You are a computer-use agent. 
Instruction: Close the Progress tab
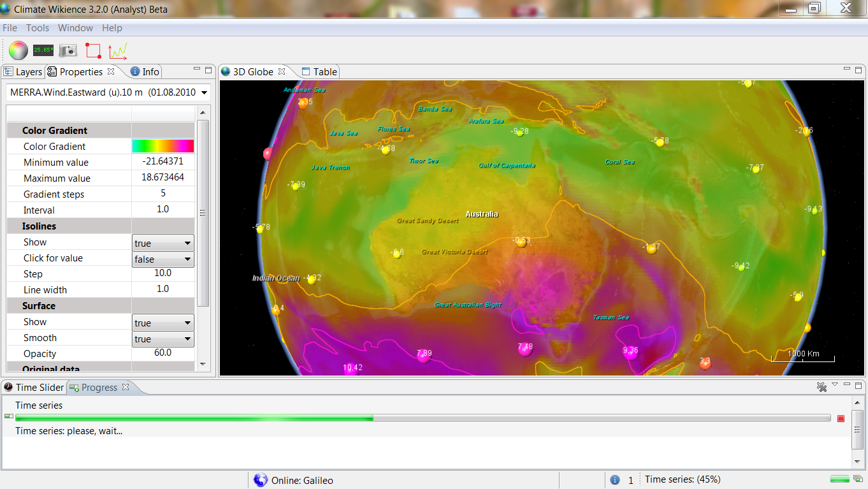[126, 387]
